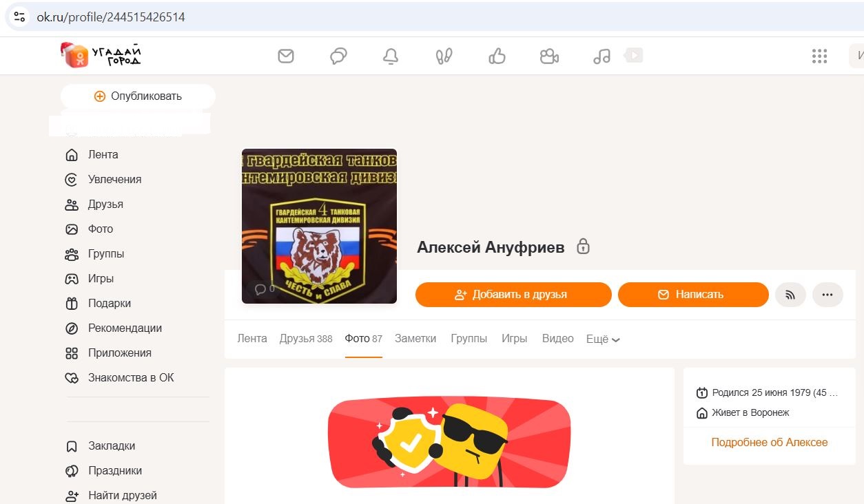This screenshot has height=504, width=864.
Task: Click the Написать message button
Action: pyautogui.click(x=693, y=294)
